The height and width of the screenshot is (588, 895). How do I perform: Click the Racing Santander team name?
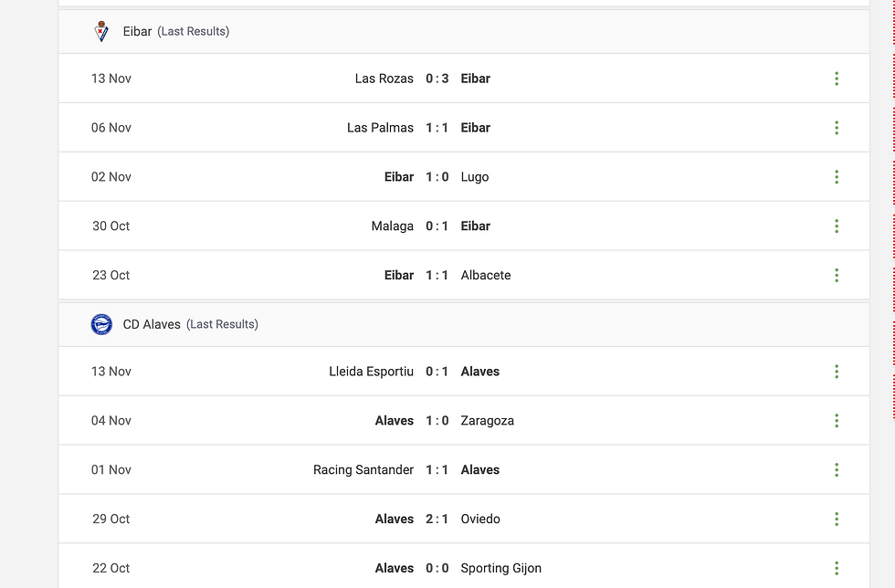363,470
